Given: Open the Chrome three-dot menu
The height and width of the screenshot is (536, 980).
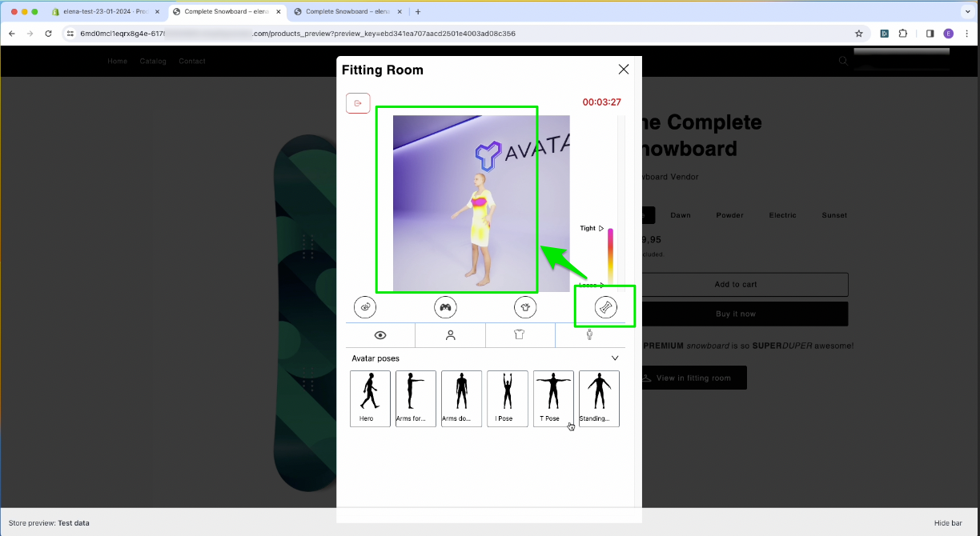Looking at the screenshot, I should click(967, 34).
